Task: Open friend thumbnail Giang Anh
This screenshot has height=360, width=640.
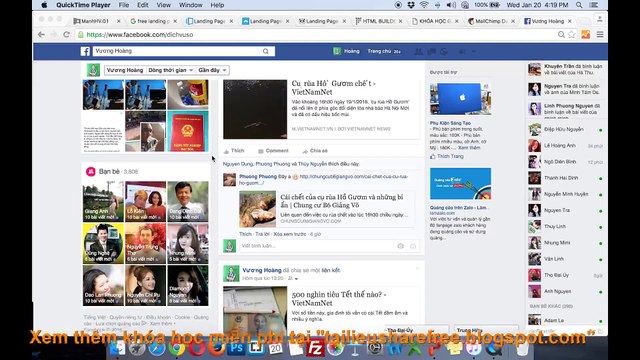Action: (x=103, y=202)
